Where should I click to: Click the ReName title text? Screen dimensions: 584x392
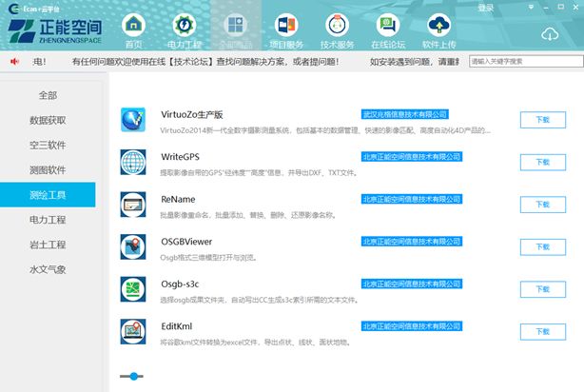[178, 200]
